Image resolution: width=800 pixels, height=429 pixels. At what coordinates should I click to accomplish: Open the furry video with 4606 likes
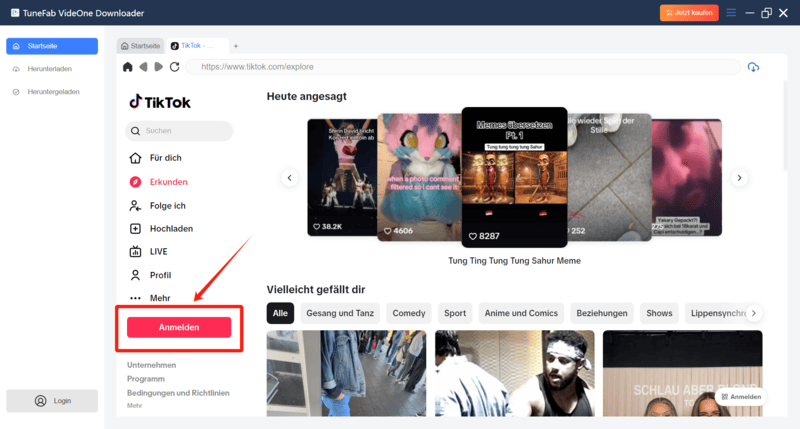tap(419, 178)
